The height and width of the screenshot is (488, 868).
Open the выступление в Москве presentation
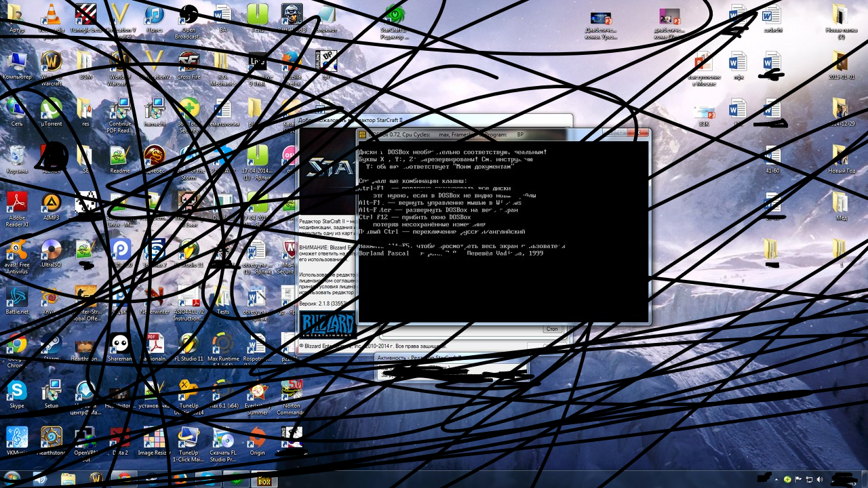704,68
